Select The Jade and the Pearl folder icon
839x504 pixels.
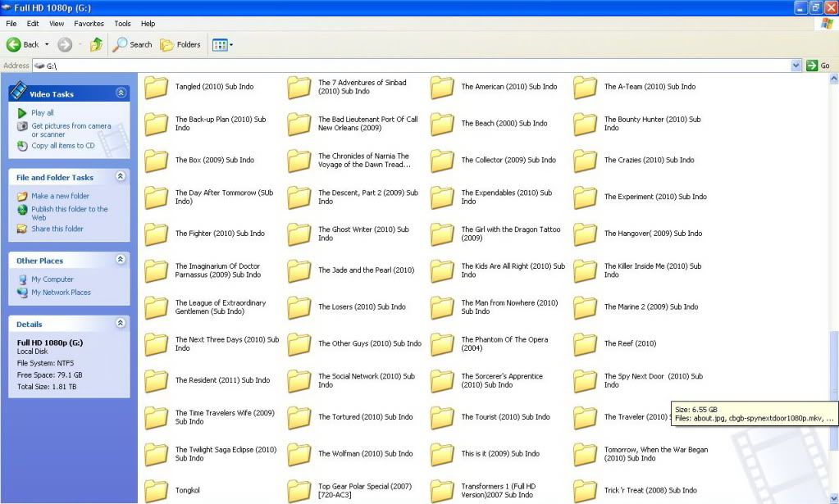tap(299, 270)
